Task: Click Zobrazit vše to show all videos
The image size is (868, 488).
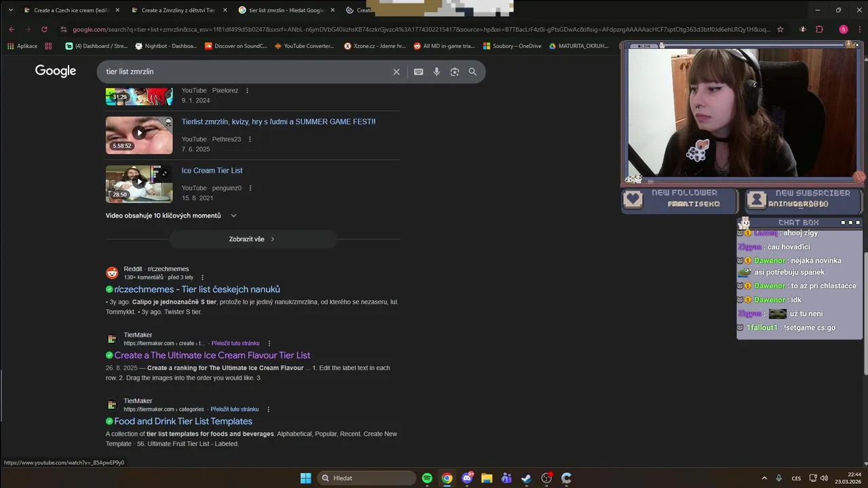Action: tap(252, 239)
